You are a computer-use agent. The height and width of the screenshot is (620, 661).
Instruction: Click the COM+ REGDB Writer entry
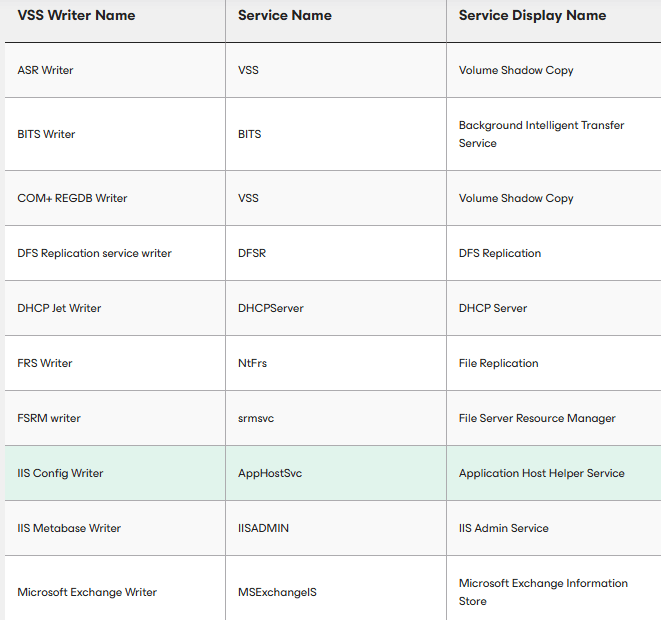click(x=72, y=198)
